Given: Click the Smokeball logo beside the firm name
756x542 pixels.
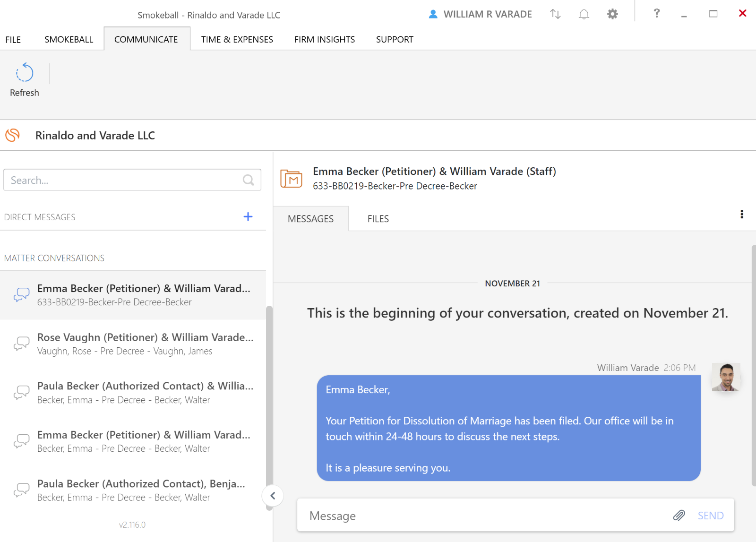Looking at the screenshot, I should [x=13, y=135].
